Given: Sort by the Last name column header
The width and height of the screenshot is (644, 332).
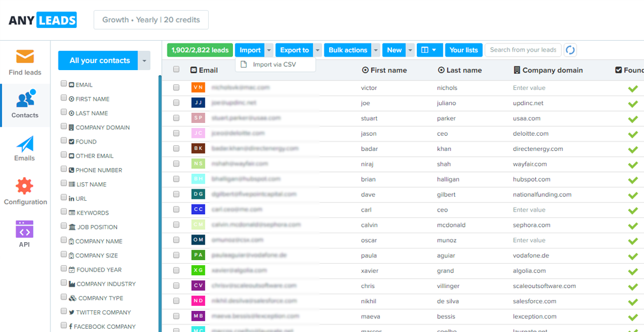Looking at the screenshot, I should coord(459,70).
